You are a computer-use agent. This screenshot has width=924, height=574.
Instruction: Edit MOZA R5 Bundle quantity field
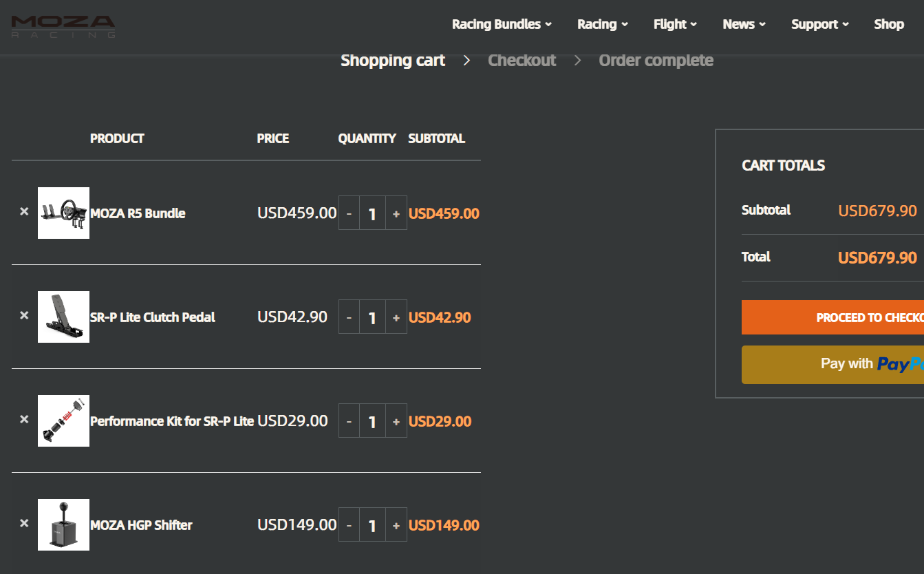click(x=372, y=213)
